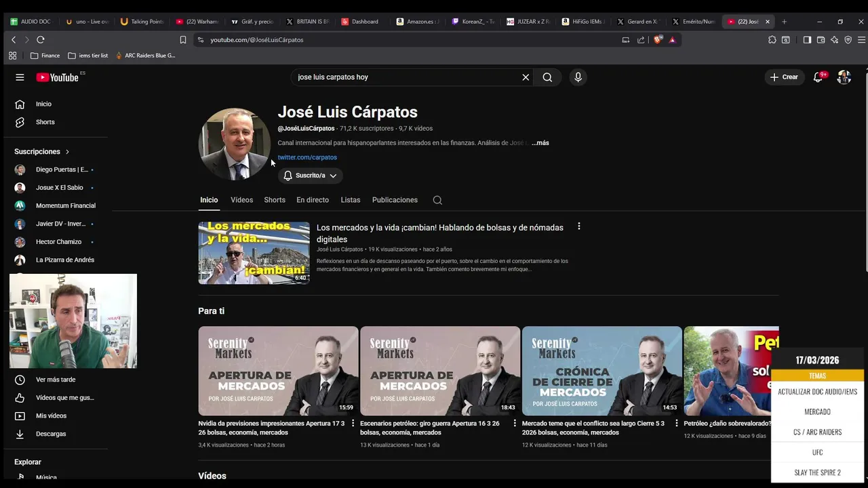
Task: Go to the YouTube home logo
Action: click(58, 77)
